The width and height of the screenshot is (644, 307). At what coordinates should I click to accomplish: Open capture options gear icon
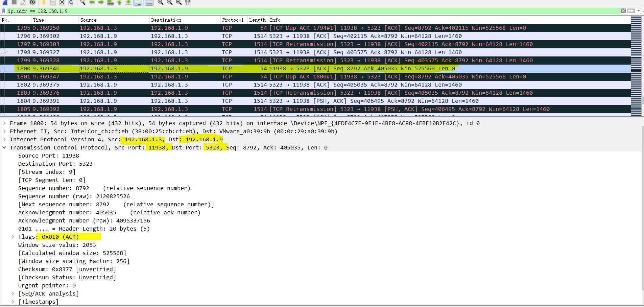(32, 2)
